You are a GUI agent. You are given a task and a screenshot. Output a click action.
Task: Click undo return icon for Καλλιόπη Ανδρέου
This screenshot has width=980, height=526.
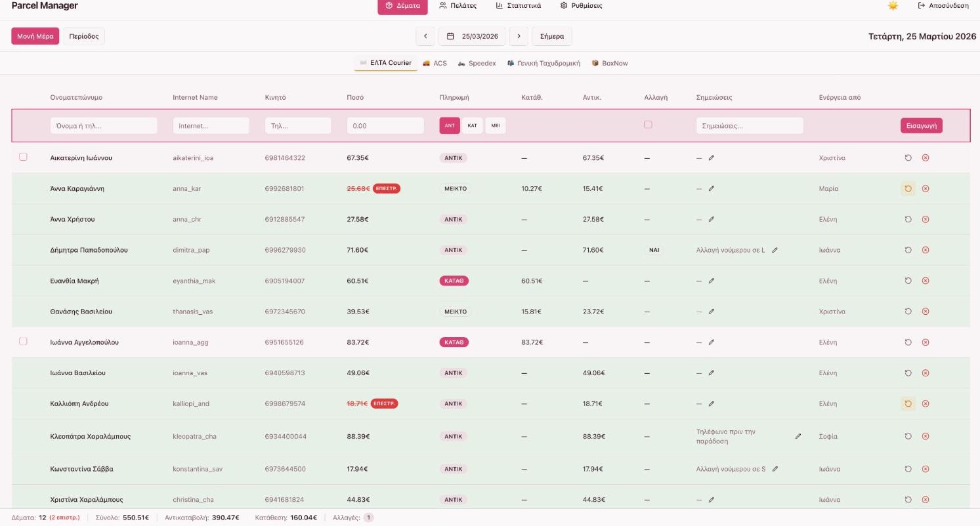tap(908, 403)
